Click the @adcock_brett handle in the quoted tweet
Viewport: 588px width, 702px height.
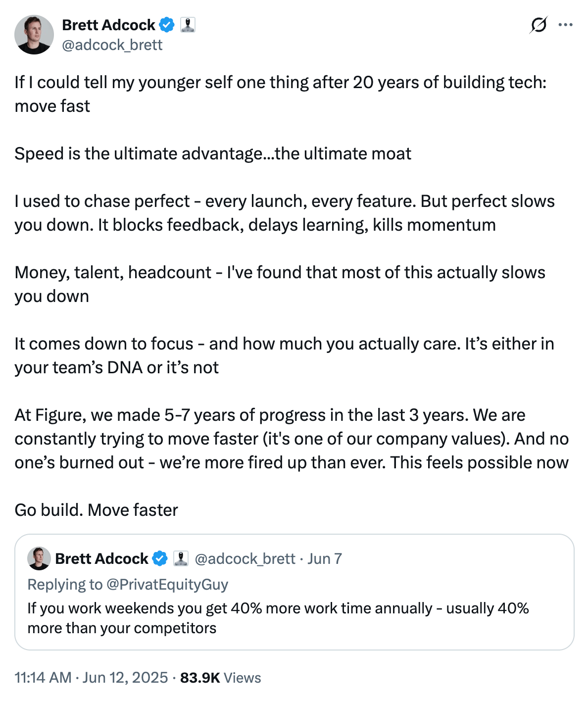click(245, 558)
